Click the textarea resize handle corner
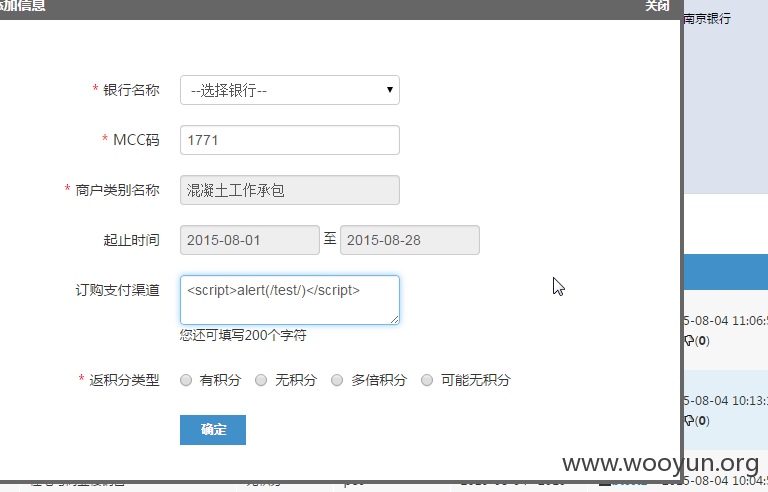The height and width of the screenshot is (492, 768). pyautogui.click(x=395, y=320)
